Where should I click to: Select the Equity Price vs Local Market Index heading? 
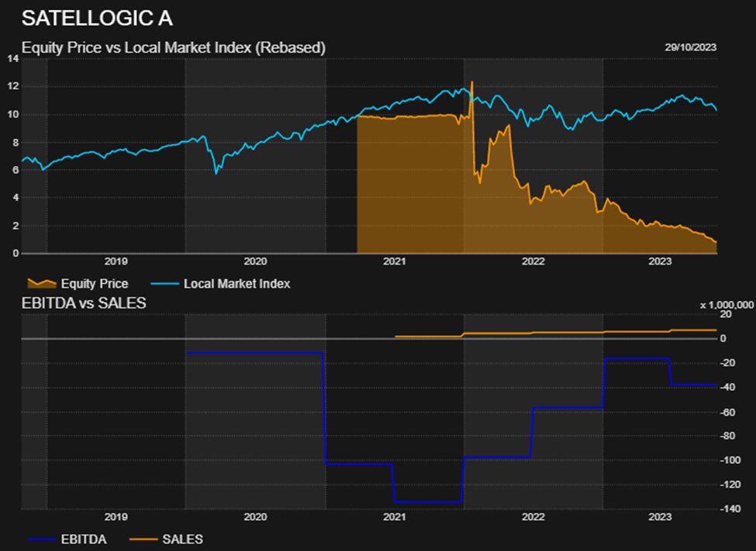(x=174, y=48)
